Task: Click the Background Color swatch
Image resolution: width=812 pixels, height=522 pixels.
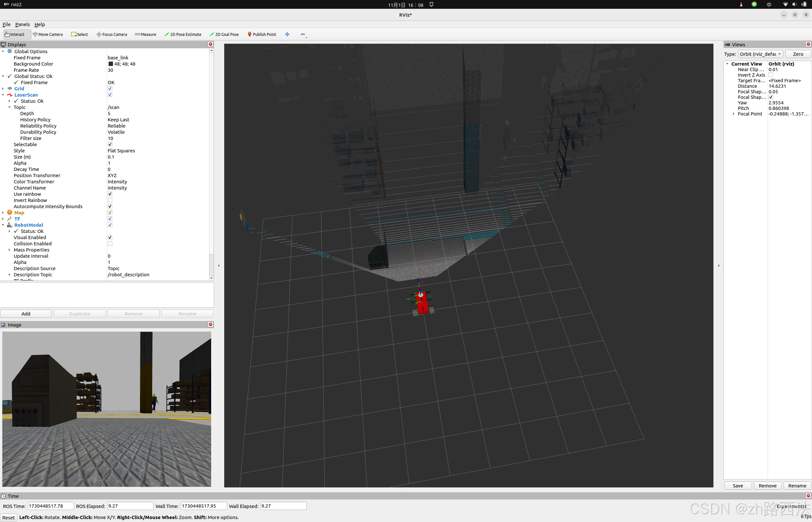Action: (111, 64)
